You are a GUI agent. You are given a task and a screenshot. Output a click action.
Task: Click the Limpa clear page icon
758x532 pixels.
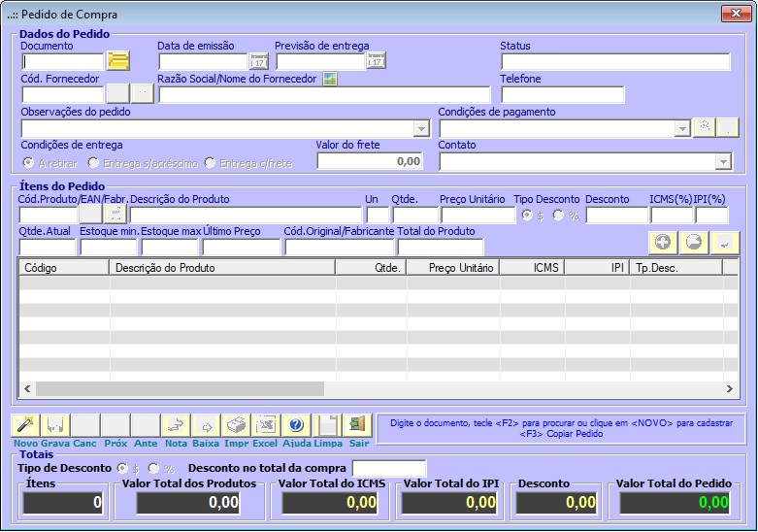[x=327, y=425]
